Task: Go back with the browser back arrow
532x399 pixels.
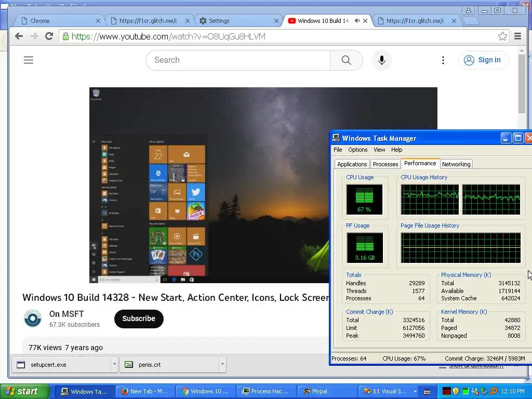Action: (x=19, y=36)
